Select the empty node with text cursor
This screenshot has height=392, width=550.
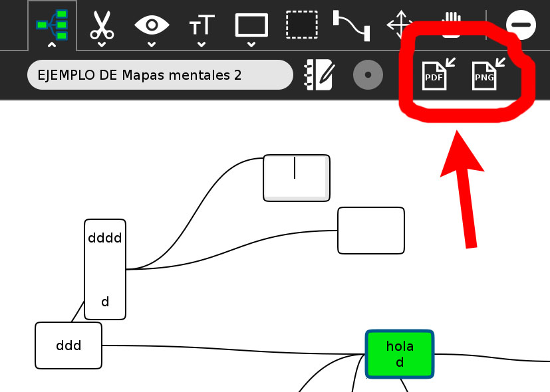coord(297,178)
